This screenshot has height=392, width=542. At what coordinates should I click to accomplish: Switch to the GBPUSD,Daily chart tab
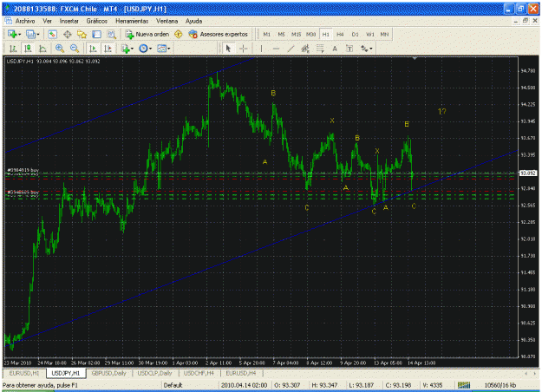click(x=109, y=373)
